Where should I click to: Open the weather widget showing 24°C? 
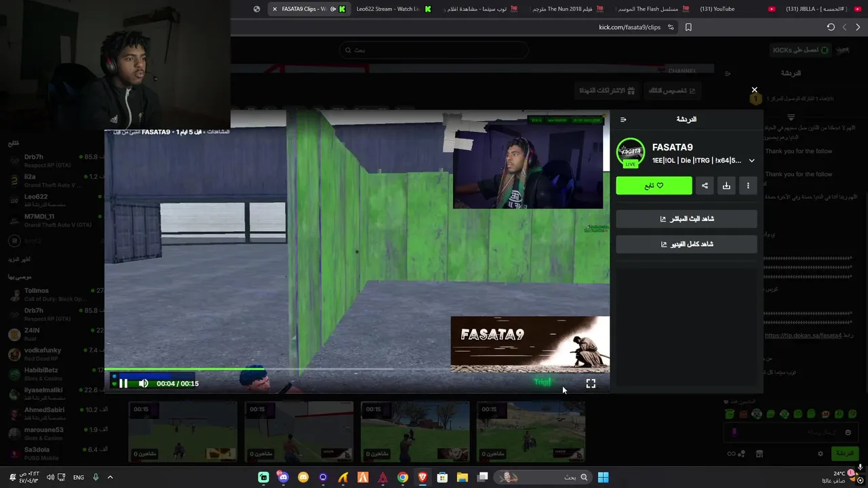[x=841, y=477]
